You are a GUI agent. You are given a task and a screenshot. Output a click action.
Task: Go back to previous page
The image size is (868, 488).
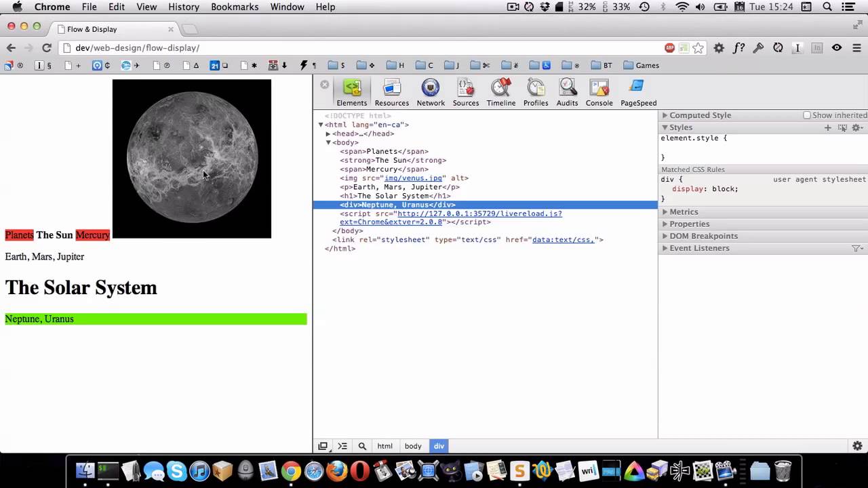[11, 47]
